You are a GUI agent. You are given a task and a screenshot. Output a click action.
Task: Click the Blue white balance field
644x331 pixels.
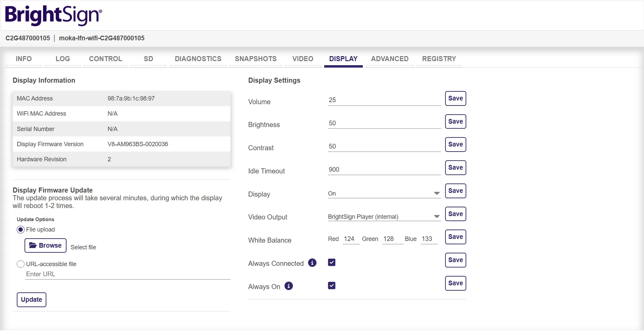coord(429,239)
